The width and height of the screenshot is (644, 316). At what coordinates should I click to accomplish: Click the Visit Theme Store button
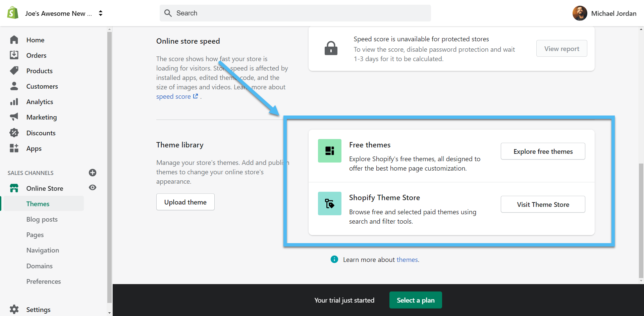[x=543, y=205]
